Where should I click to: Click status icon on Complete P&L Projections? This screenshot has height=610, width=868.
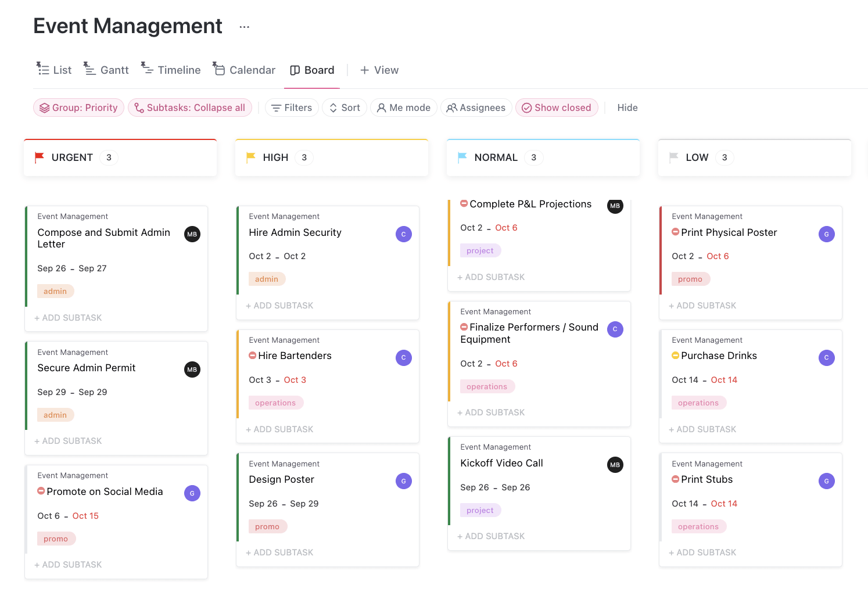tap(464, 203)
